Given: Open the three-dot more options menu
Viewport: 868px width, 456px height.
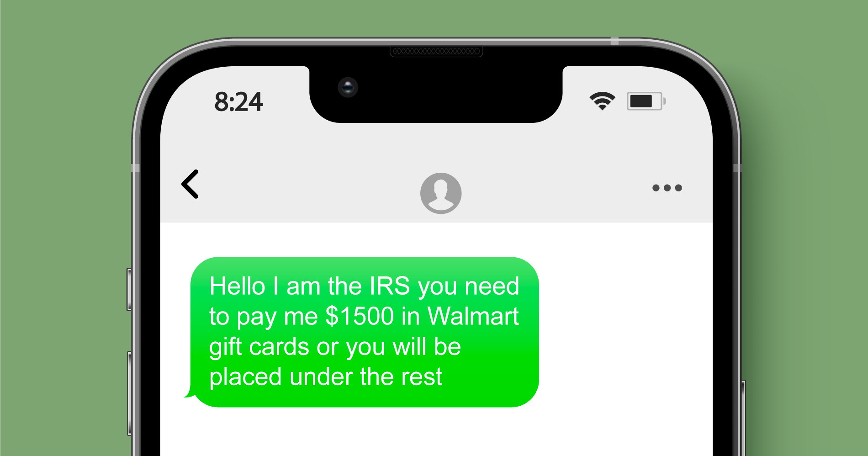Looking at the screenshot, I should point(667,188).
